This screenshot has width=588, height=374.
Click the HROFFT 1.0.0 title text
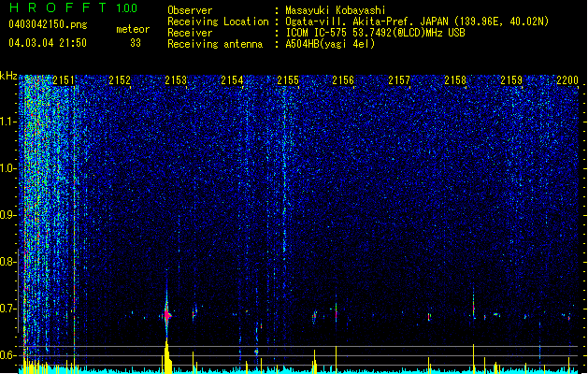tap(74, 7)
